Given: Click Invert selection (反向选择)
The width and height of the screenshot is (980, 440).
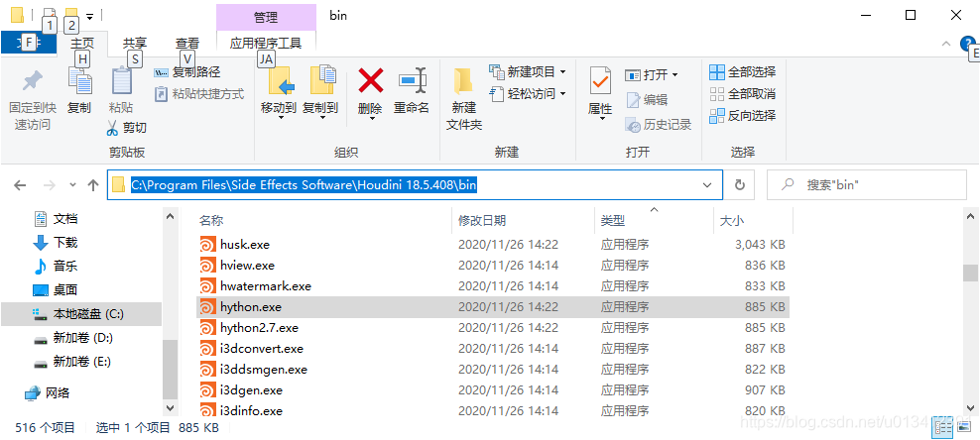Looking at the screenshot, I should coord(743,116).
